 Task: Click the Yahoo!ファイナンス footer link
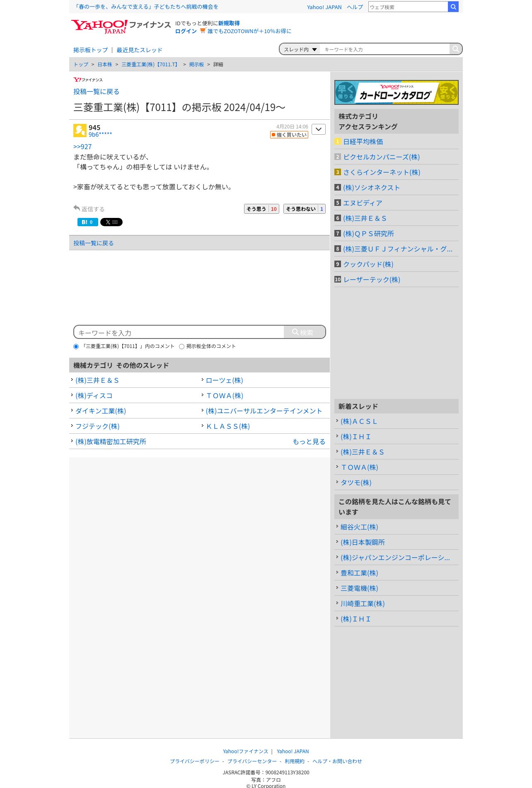(x=245, y=751)
